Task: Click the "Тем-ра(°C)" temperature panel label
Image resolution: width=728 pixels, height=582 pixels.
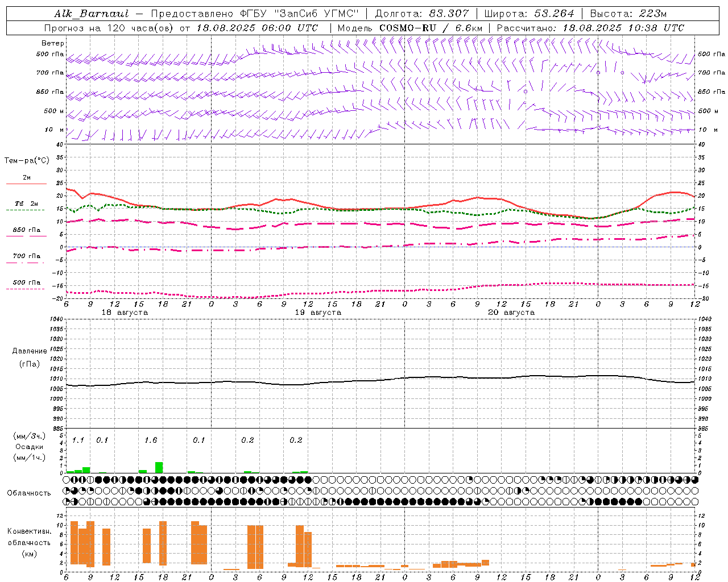Action: [x=27, y=161]
